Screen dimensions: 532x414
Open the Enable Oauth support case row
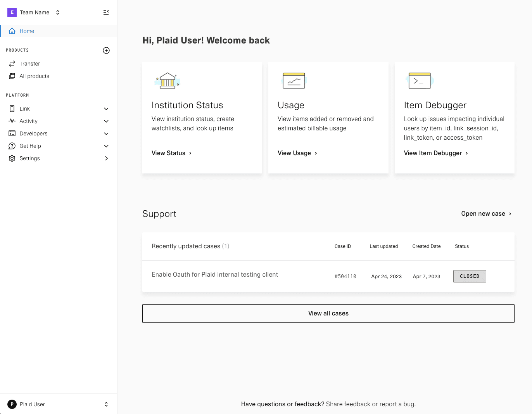click(x=215, y=275)
